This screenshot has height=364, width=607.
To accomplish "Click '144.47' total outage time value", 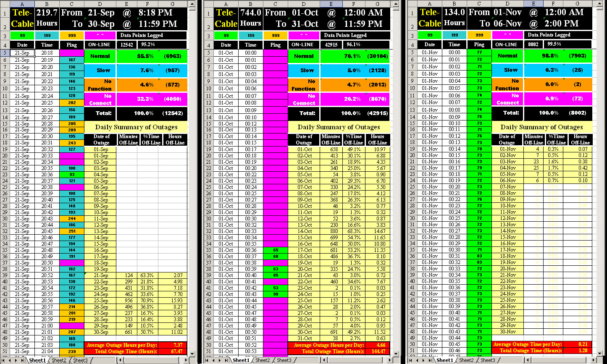I will coord(376,351).
